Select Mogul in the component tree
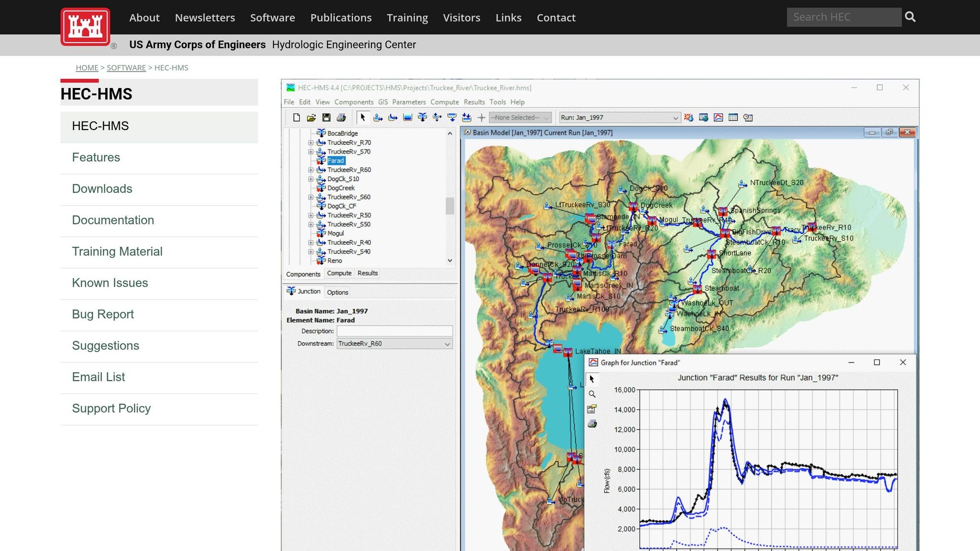The height and width of the screenshot is (551, 980). tap(336, 233)
